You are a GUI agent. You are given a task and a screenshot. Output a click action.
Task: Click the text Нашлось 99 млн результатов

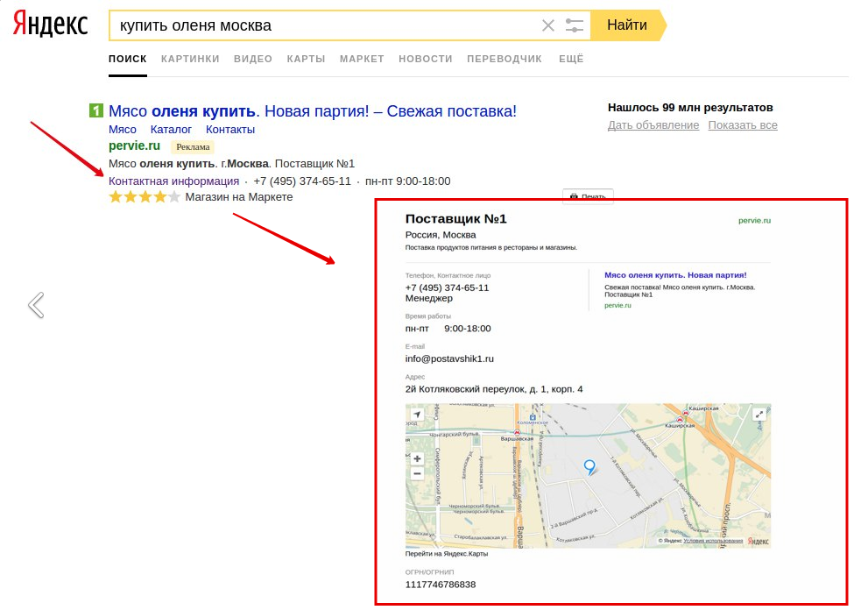point(690,108)
